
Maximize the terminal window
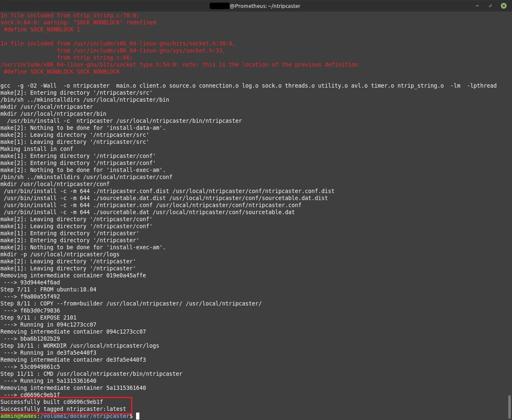coord(490,6)
